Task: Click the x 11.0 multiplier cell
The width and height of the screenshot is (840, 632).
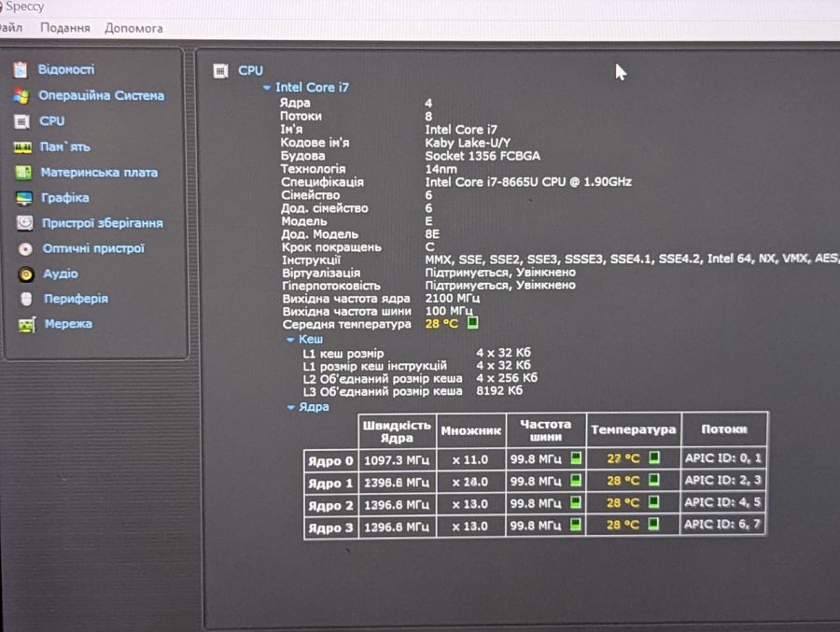Action: click(x=470, y=459)
